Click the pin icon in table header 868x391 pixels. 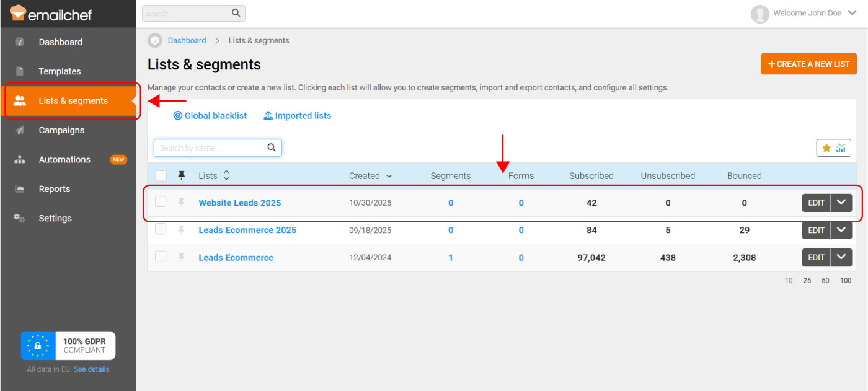click(181, 176)
